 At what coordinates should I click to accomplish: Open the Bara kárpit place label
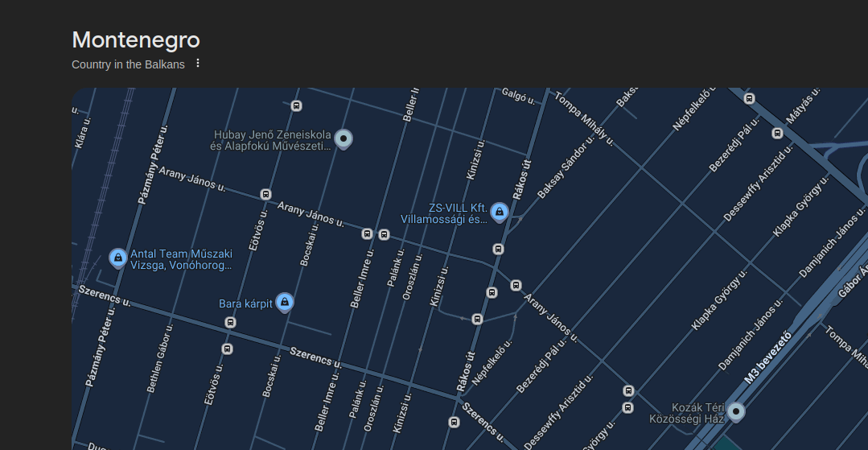click(x=246, y=303)
